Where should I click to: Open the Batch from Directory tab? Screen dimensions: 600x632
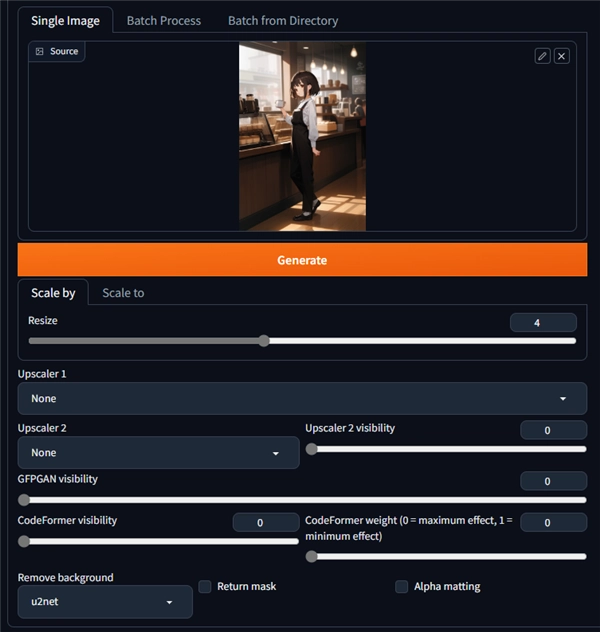pyautogui.click(x=283, y=21)
